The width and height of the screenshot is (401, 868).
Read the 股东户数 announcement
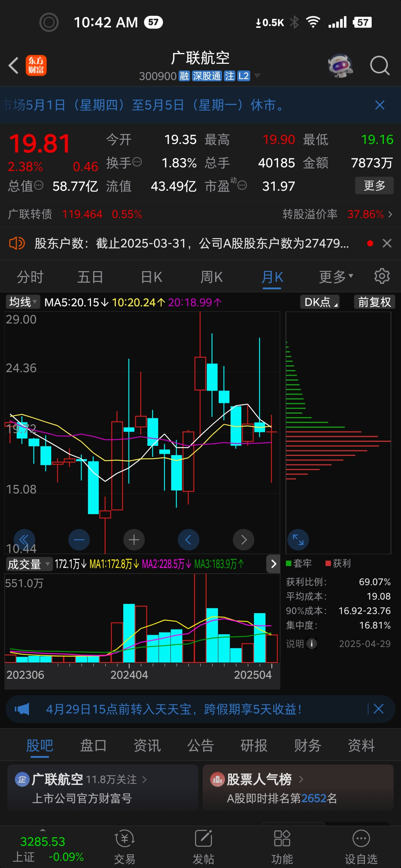click(x=192, y=243)
